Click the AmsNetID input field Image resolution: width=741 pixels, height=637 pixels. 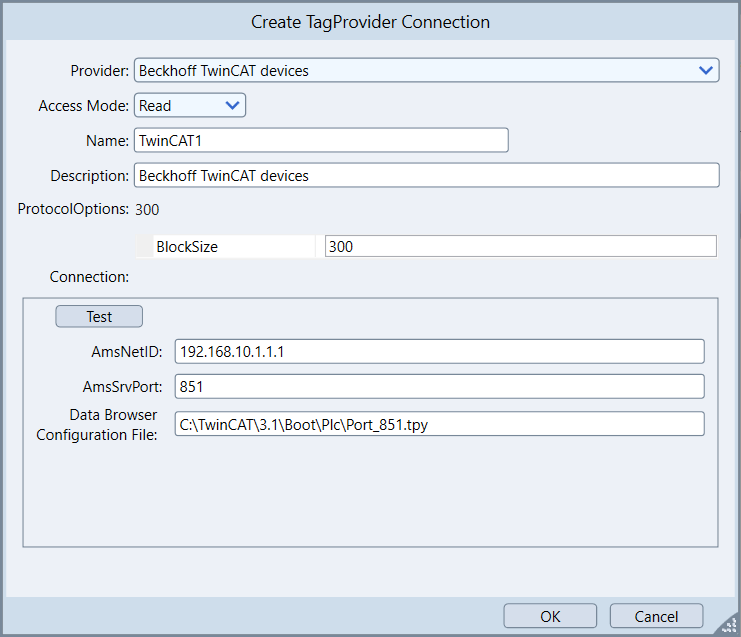(x=439, y=351)
